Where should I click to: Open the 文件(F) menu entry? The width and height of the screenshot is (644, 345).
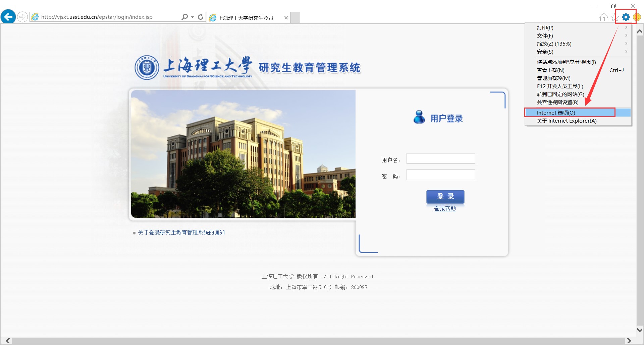pos(578,36)
